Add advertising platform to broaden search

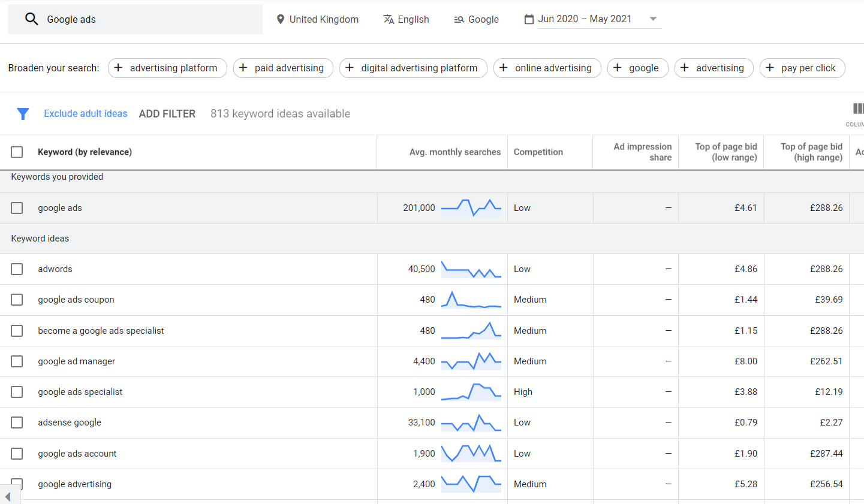(x=167, y=68)
